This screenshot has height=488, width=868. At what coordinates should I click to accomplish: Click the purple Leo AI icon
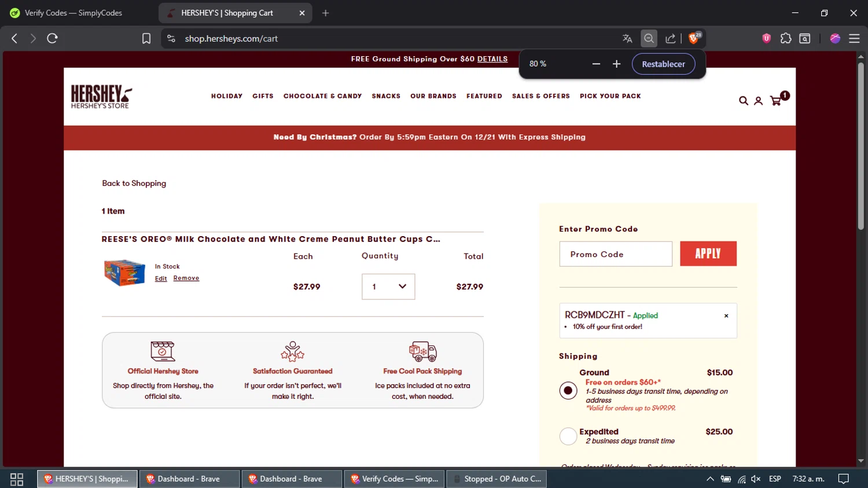[x=835, y=38]
